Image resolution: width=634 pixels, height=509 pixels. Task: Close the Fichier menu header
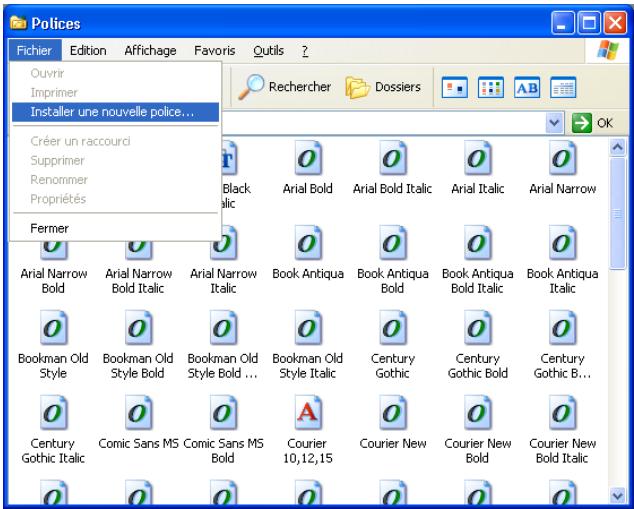pyautogui.click(x=34, y=50)
